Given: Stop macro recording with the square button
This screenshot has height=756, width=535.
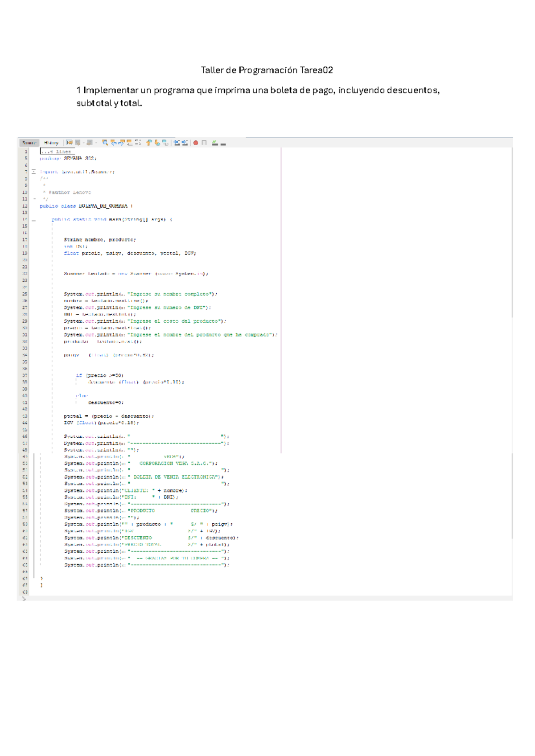Looking at the screenshot, I should point(204,143).
